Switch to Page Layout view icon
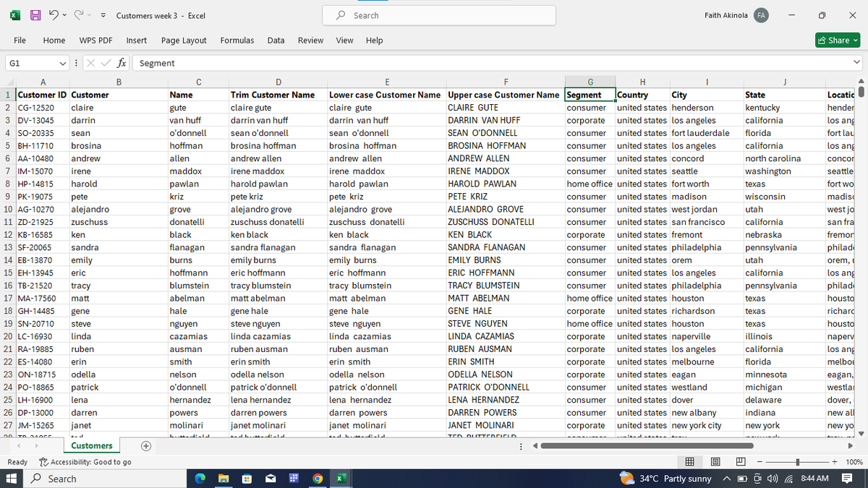Viewport: 868px width, 488px height. pyautogui.click(x=716, y=462)
